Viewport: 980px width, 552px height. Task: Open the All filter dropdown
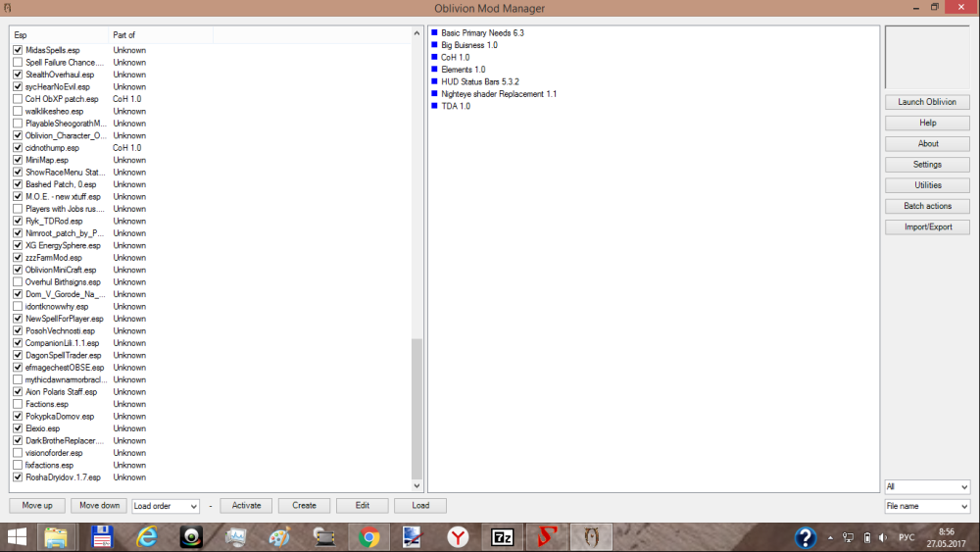[x=927, y=486]
